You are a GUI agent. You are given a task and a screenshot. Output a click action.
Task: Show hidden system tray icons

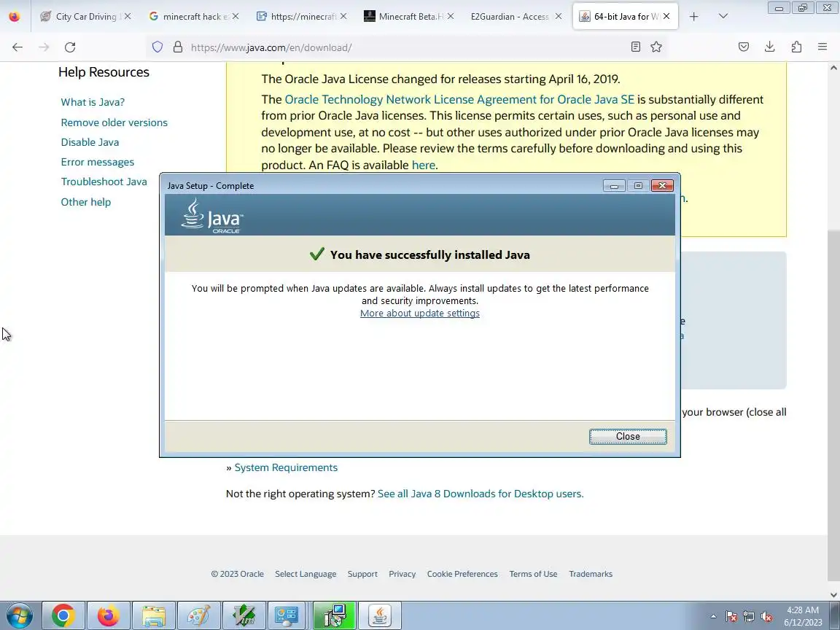pos(713,617)
